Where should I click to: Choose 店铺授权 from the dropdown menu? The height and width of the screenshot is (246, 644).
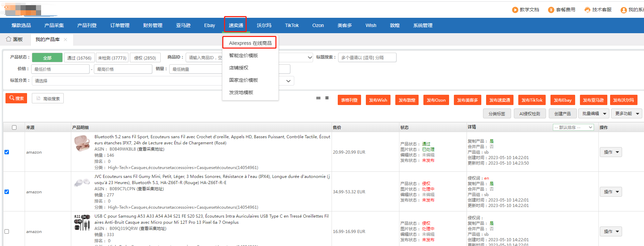pos(239,68)
